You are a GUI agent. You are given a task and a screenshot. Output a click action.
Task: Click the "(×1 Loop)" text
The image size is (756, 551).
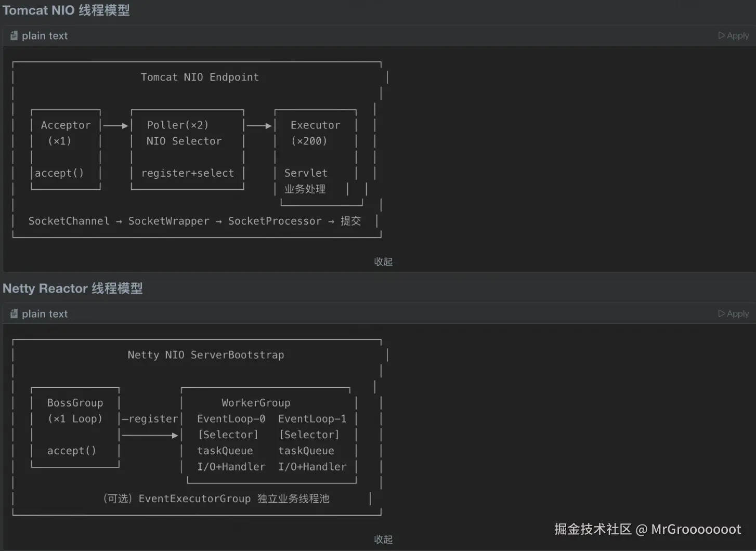tap(75, 419)
